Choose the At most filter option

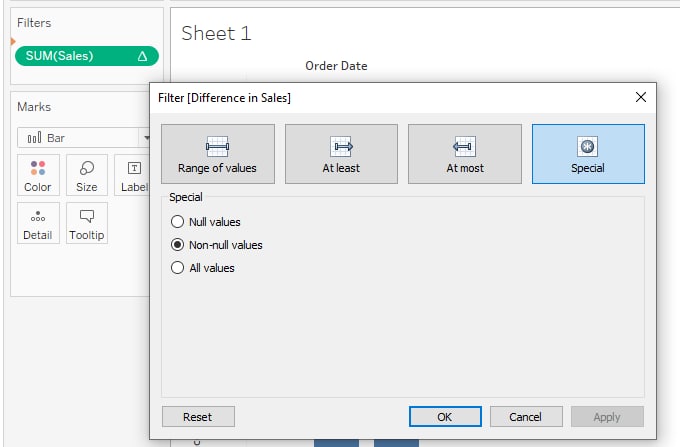[464, 154]
